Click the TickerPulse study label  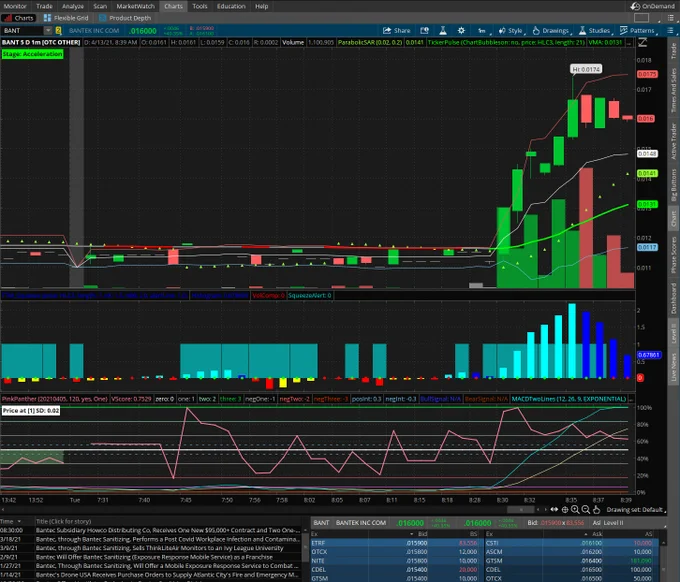506,42
